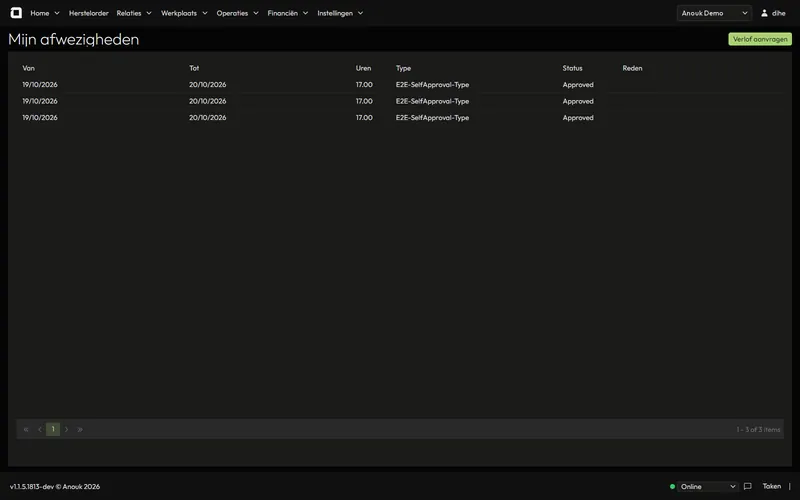
Task: Expand the Home menu chevron
Action: tap(57, 13)
